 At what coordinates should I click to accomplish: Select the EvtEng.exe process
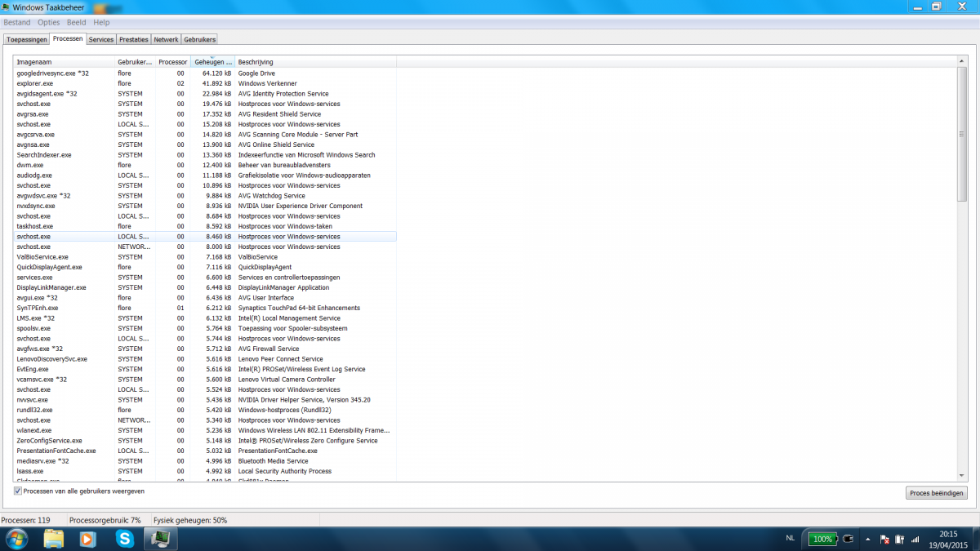tap(205, 369)
